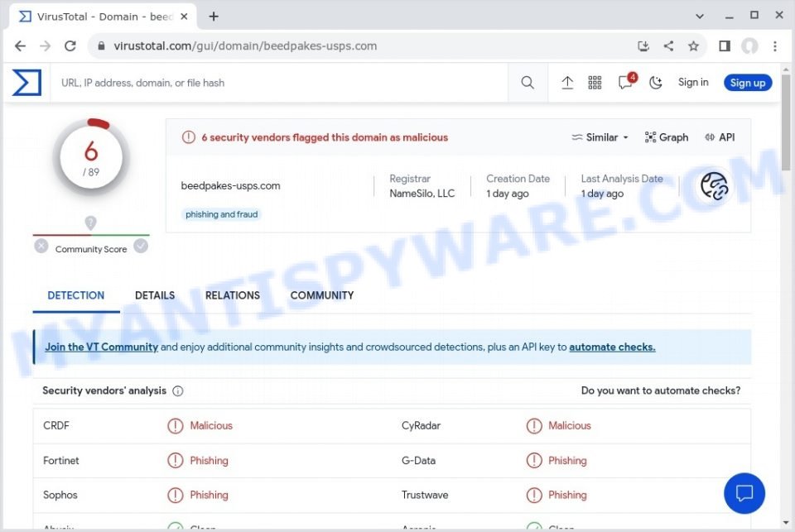This screenshot has width=795, height=532.
Task: Click the upload file arrow icon
Action: click(567, 83)
